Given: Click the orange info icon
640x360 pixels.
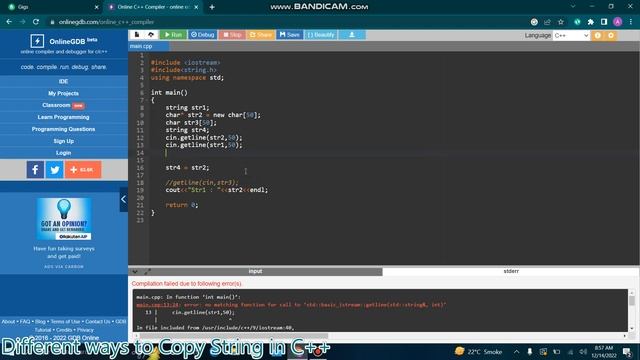Looking at the screenshot, I should tap(598, 36).
